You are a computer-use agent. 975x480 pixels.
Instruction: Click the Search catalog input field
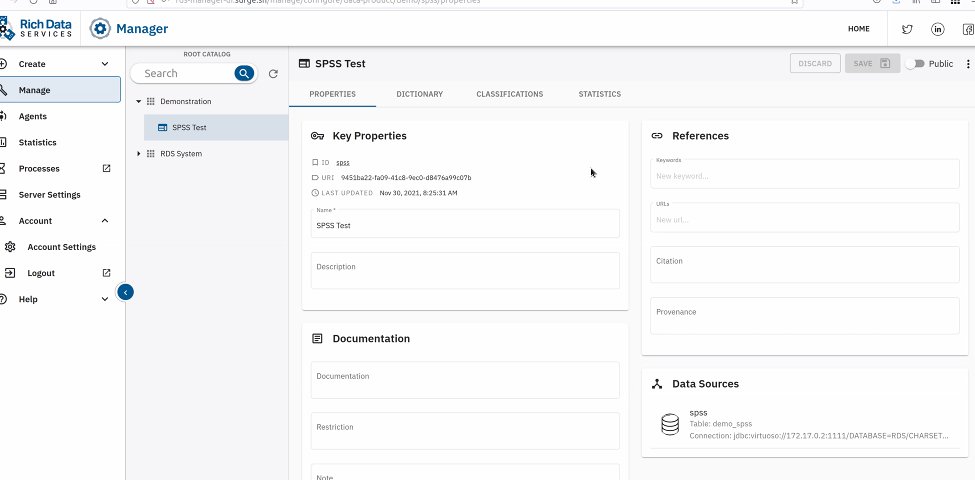(188, 73)
